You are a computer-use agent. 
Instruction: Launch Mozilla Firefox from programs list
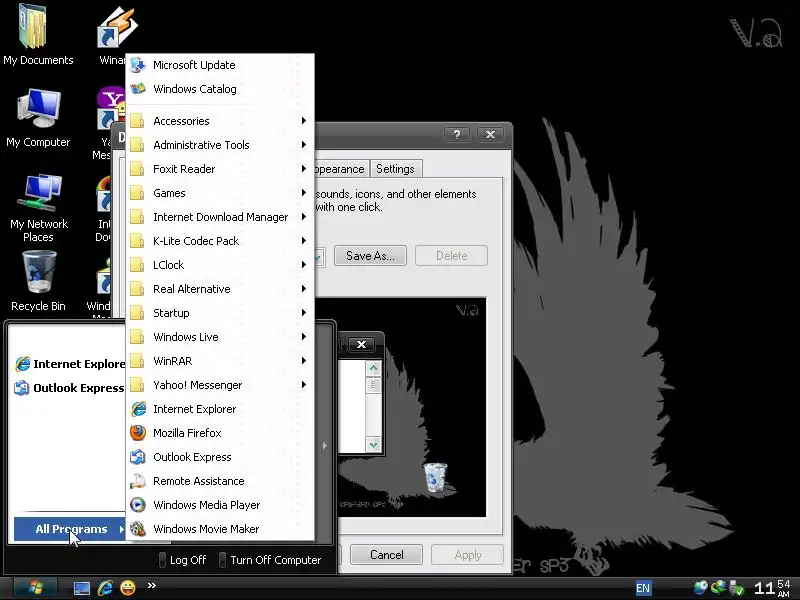click(220, 433)
